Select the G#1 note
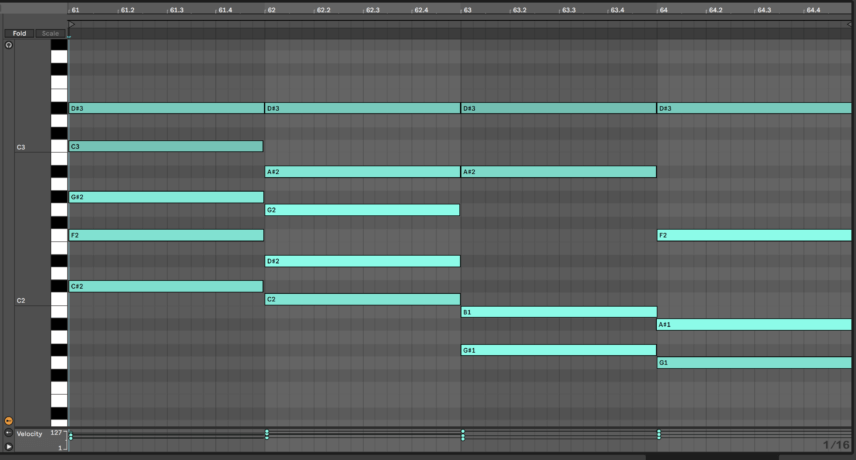This screenshot has height=460, width=856. tap(558, 350)
